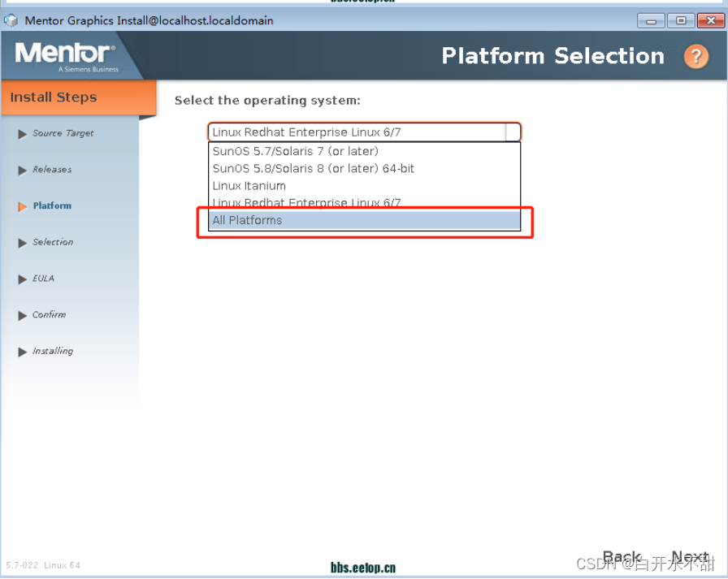728x579 pixels.
Task: Maximize the installer window
Action: click(x=681, y=21)
